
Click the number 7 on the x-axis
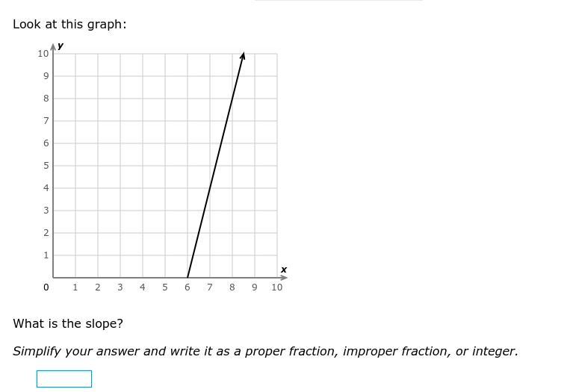(210, 287)
